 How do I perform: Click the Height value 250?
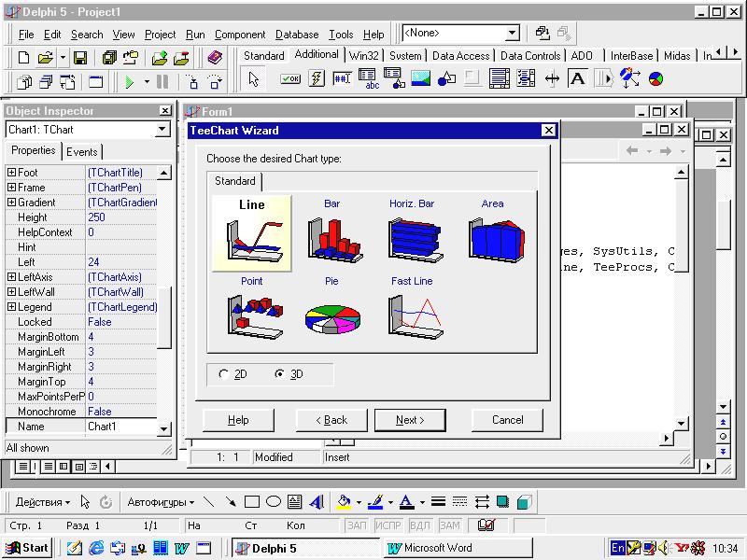(121, 217)
